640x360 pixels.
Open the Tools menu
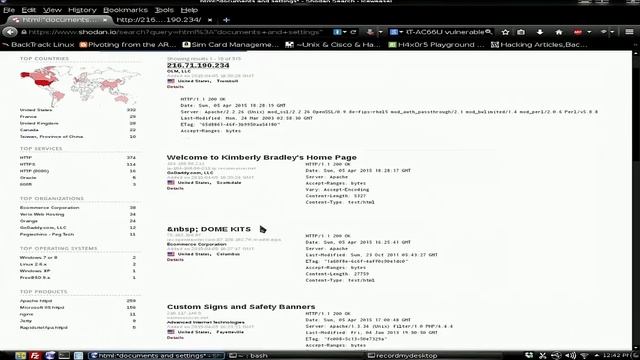click(164, 10)
